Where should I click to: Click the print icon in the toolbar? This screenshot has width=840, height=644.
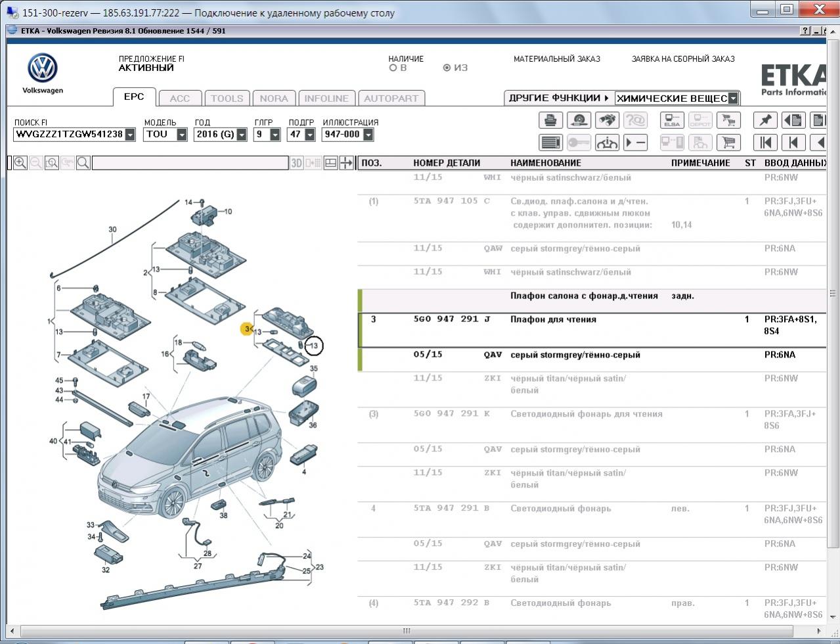(551, 120)
